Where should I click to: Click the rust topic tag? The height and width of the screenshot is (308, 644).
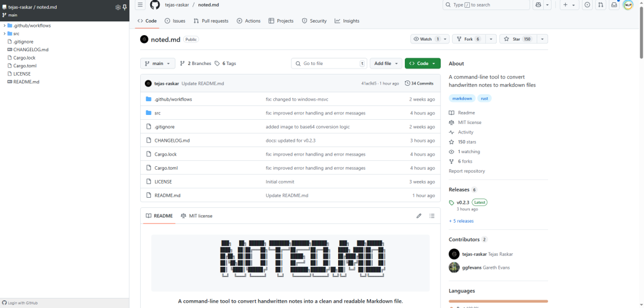click(484, 99)
